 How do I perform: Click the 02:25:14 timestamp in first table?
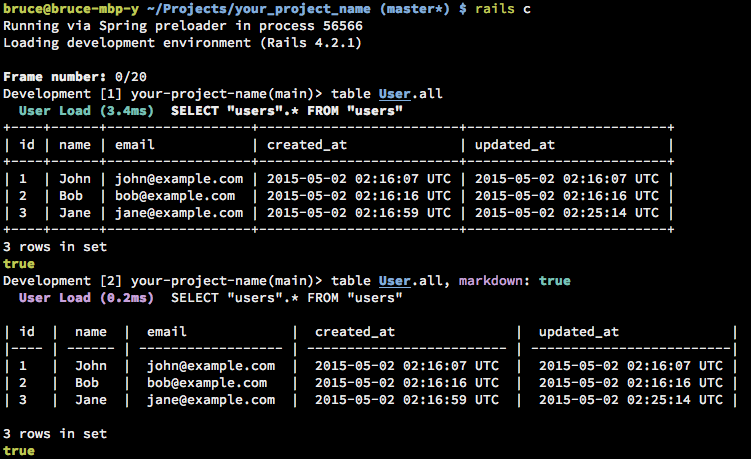[x=594, y=213]
